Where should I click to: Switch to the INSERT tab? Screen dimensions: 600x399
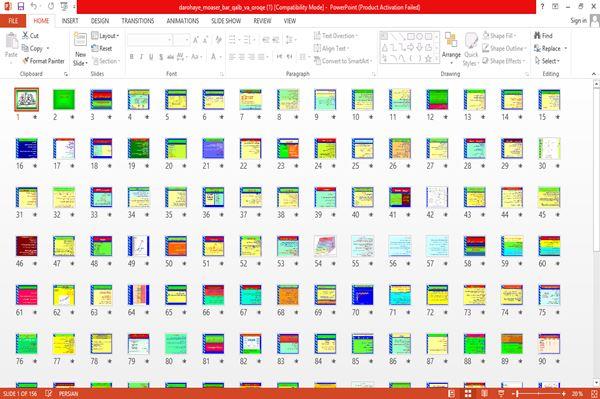coord(70,21)
